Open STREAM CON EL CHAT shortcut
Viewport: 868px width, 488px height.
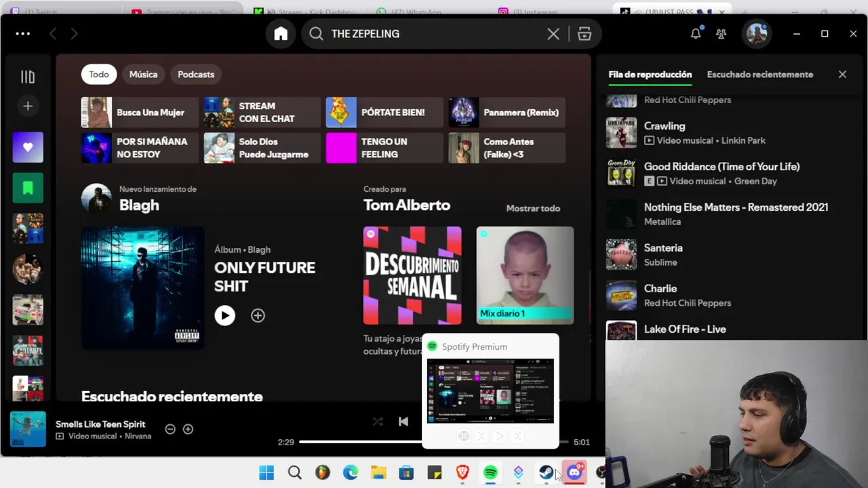(x=262, y=113)
